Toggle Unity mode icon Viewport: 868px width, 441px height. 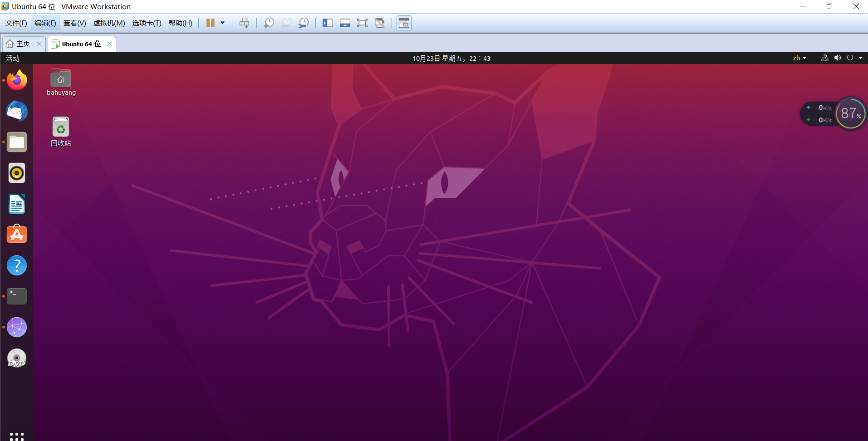click(380, 23)
